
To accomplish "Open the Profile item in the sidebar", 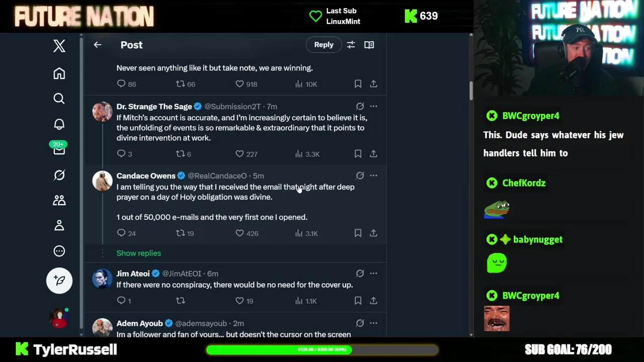I will [x=59, y=225].
